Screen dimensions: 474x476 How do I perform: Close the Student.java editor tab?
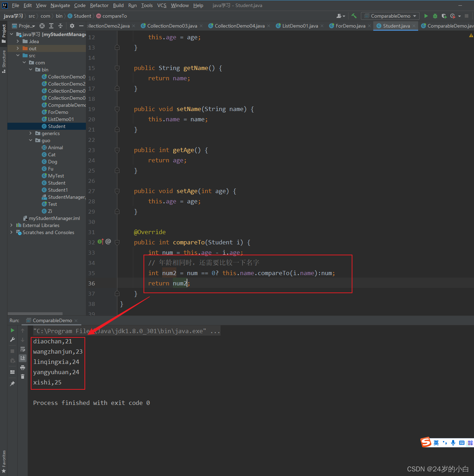pos(414,26)
